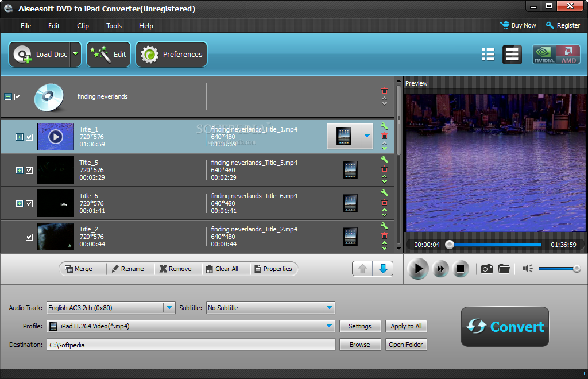Open the Tools menu
Screen dimensions: 588x379
[x=114, y=26]
